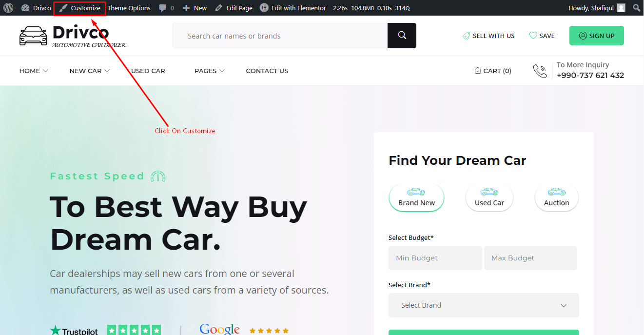Open admin bar search magnifier

pos(636,8)
